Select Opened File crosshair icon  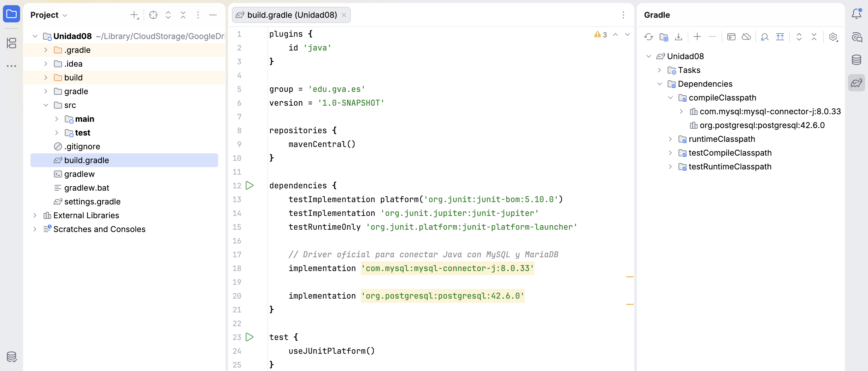click(153, 15)
